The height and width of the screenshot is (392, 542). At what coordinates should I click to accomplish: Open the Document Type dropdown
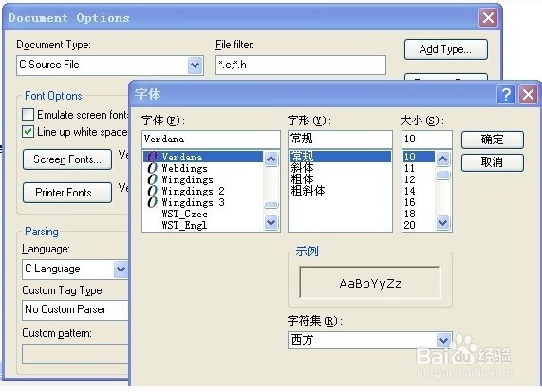pos(195,65)
